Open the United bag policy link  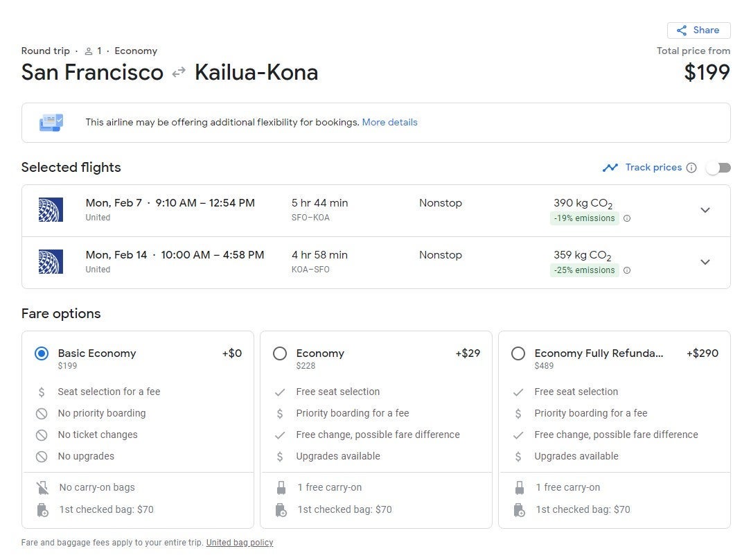click(239, 543)
